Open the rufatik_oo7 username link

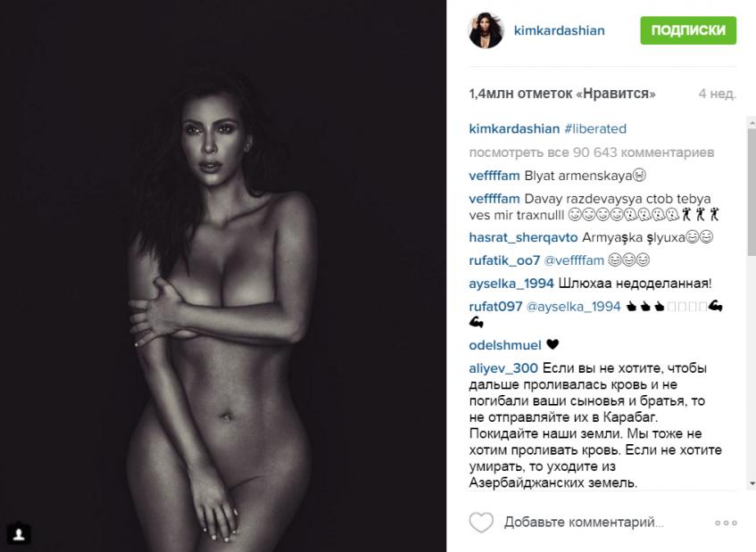(504, 260)
